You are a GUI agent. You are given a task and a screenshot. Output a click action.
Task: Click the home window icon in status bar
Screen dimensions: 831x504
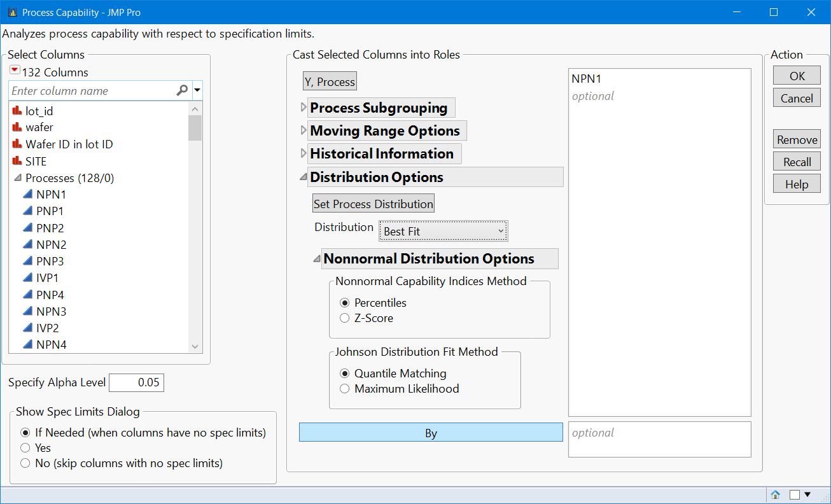775,494
